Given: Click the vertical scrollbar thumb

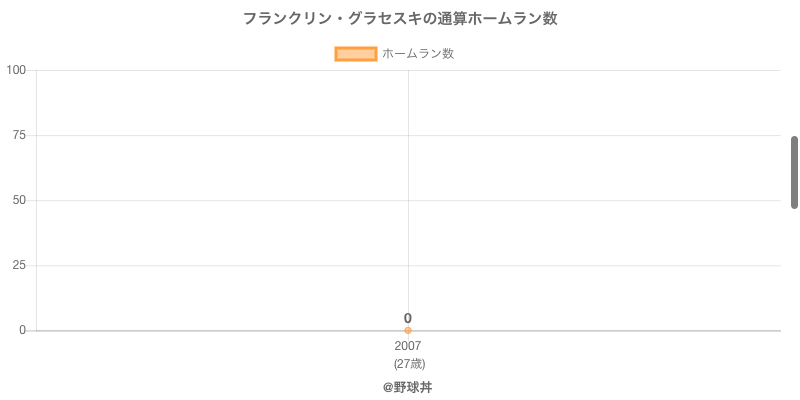Looking at the screenshot, I should click(795, 172).
